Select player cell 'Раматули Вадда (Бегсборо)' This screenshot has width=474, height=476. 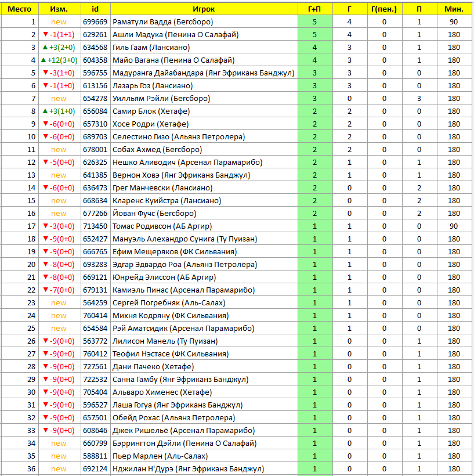204,22
